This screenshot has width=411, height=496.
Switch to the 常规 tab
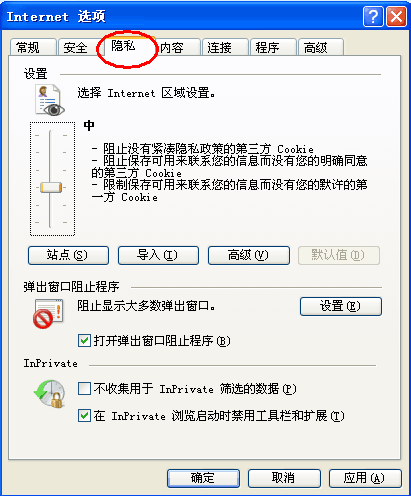click(x=33, y=47)
